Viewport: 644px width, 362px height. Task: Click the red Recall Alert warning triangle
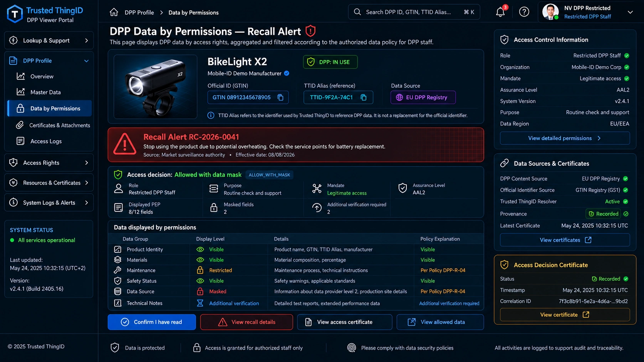coord(124,144)
